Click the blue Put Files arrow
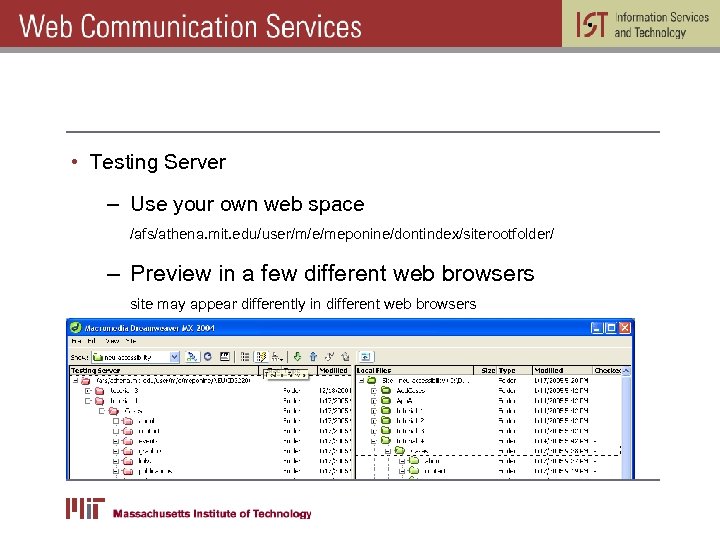 pos(313,357)
